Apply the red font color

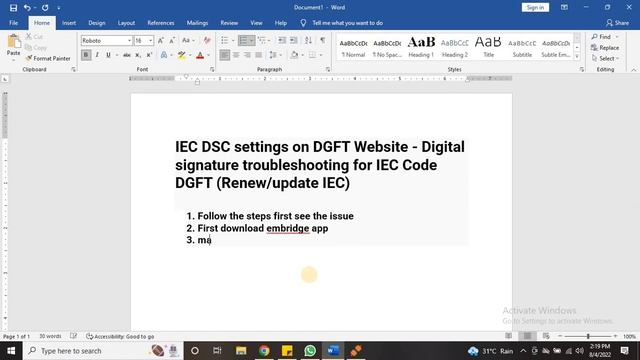(200, 55)
